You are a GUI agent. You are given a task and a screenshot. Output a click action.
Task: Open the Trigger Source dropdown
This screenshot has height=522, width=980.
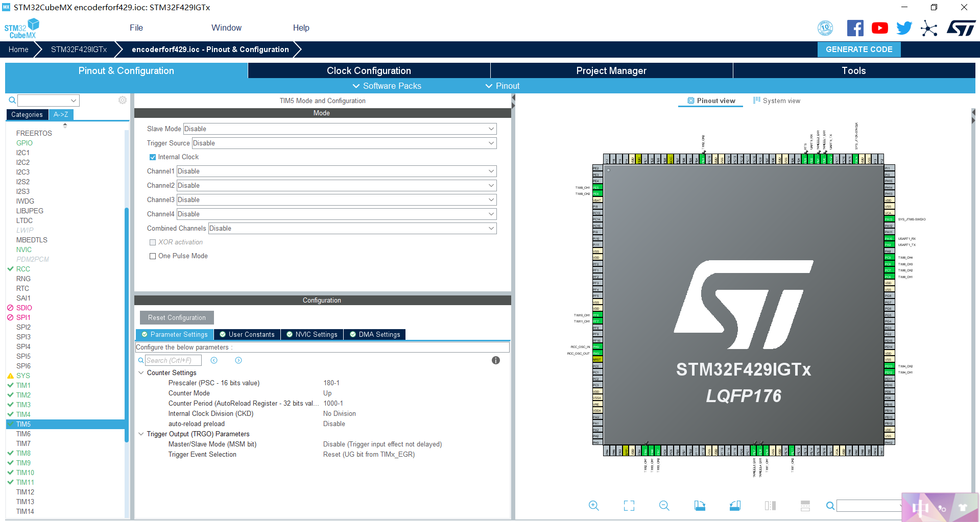click(344, 143)
